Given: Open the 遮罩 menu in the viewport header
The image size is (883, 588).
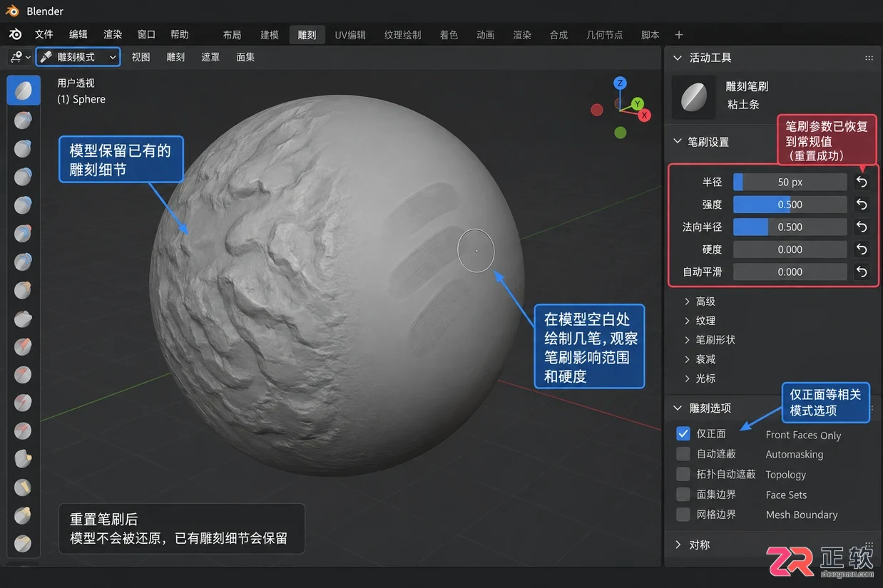Looking at the screenshot, I should [210, 57].
